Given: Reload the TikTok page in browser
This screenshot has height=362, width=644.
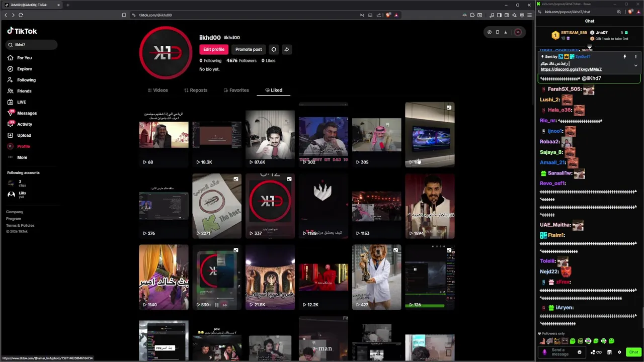Looking at the screenshot, I should 21,15.
